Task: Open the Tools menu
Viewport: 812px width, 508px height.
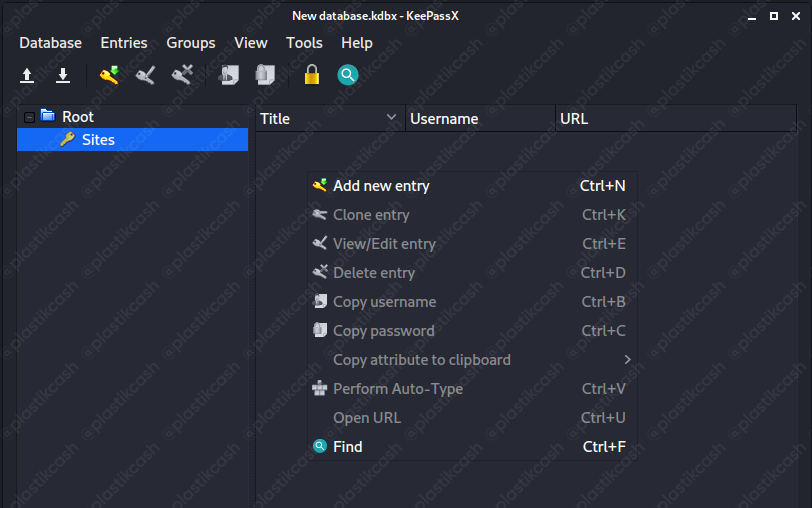Action: (304, 43)
